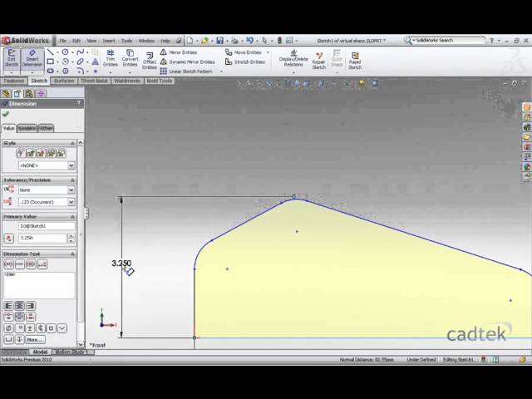532x399 pixels.
Task: Click the Save icon in top toolbar
Action: point(219,41)
